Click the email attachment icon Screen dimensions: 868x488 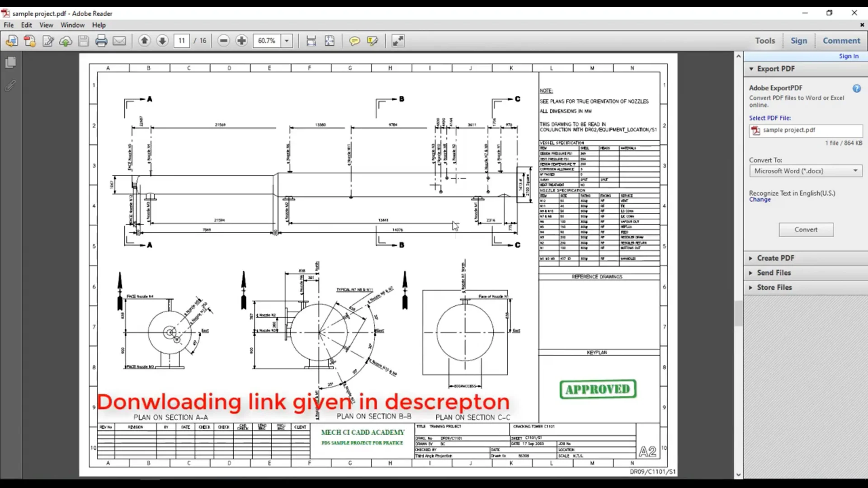pos(119,41)
